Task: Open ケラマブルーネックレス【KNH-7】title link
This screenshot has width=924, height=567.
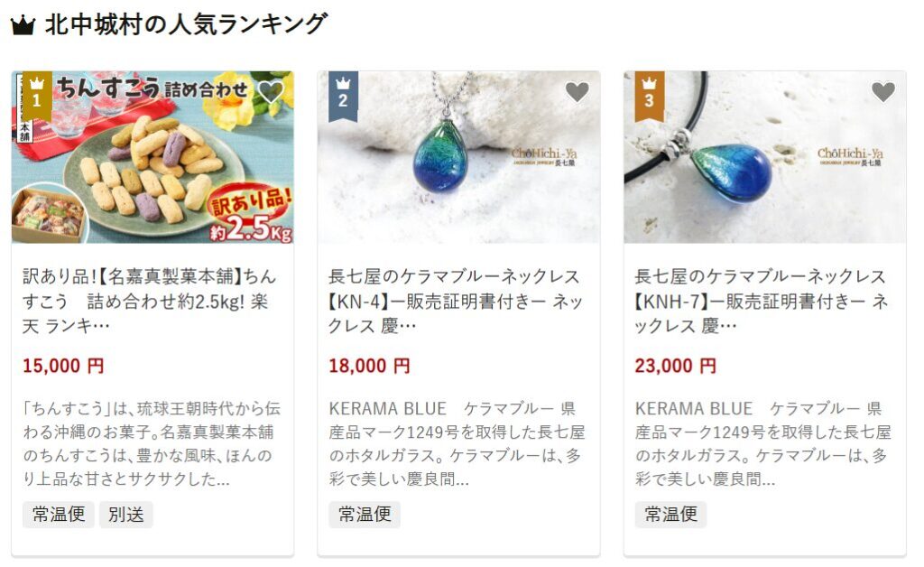Action: coord(762,301)
